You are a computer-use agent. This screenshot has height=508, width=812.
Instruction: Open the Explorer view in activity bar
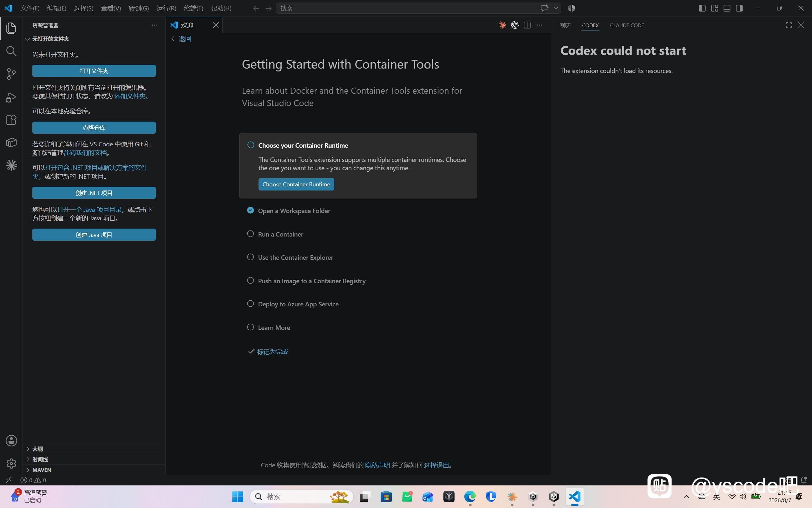11,28
